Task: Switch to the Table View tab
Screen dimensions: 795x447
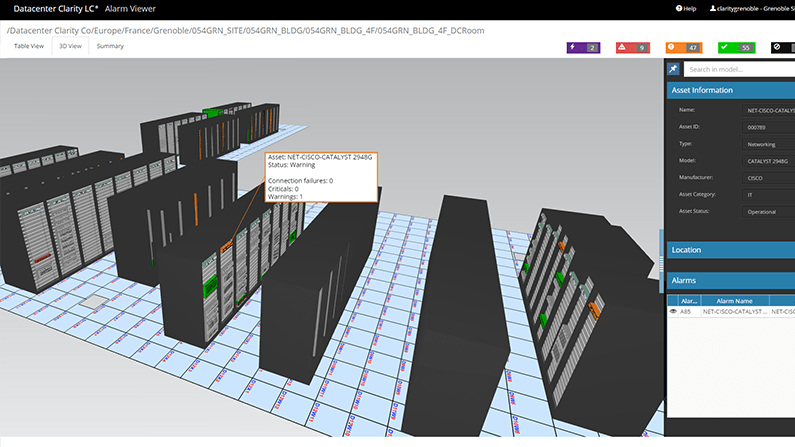Action: tap(28, 46)
